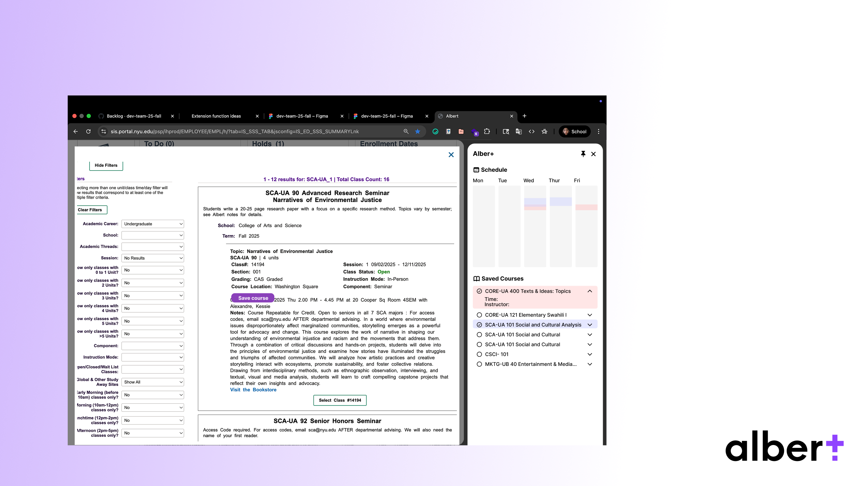Switch to the Extension function ideas tab
Viewport: 868px width, 486px height.
(216, 116)
